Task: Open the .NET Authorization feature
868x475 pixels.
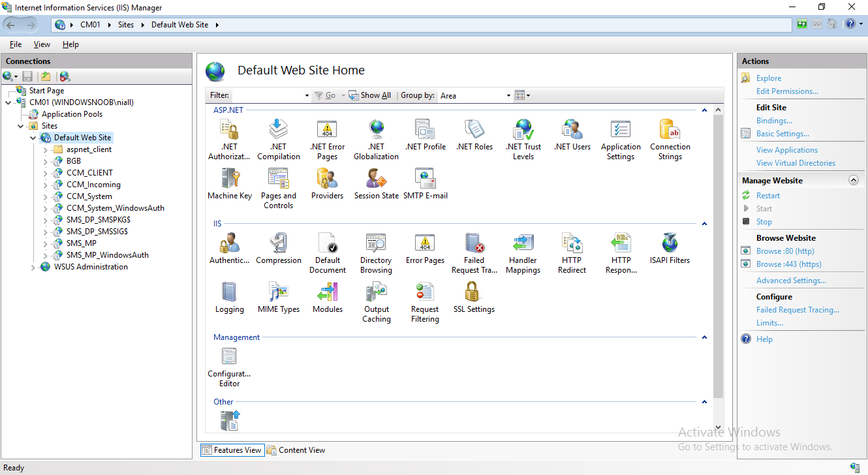Action: 229,140
